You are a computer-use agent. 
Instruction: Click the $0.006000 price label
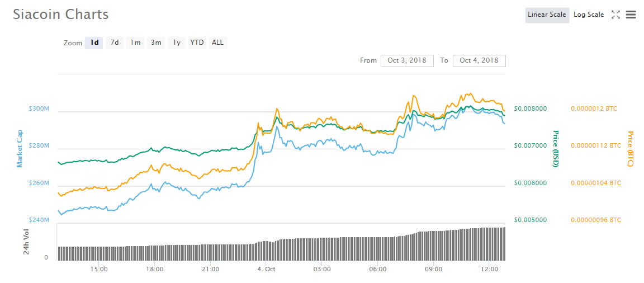tap(530, 183)
